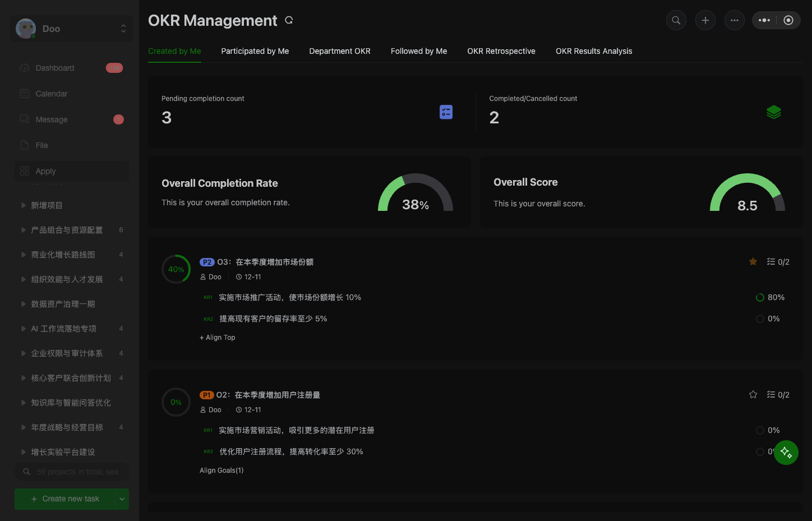Switch to Department OKR tab
The image size is (812, 521).
pyautogui.click(x=340, y=51)
